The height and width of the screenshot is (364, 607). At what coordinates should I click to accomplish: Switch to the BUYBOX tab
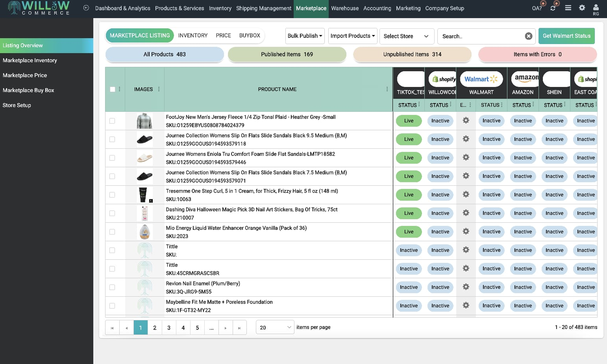point(250,35)
